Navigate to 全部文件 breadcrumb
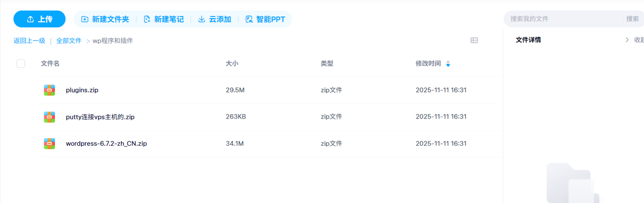644x203 pixels. 69,41
